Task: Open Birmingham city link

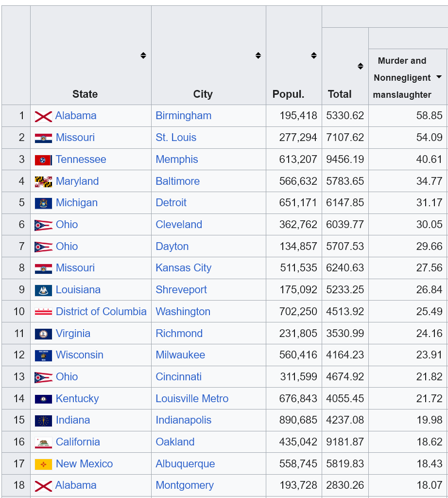Action: click(183, 116)
